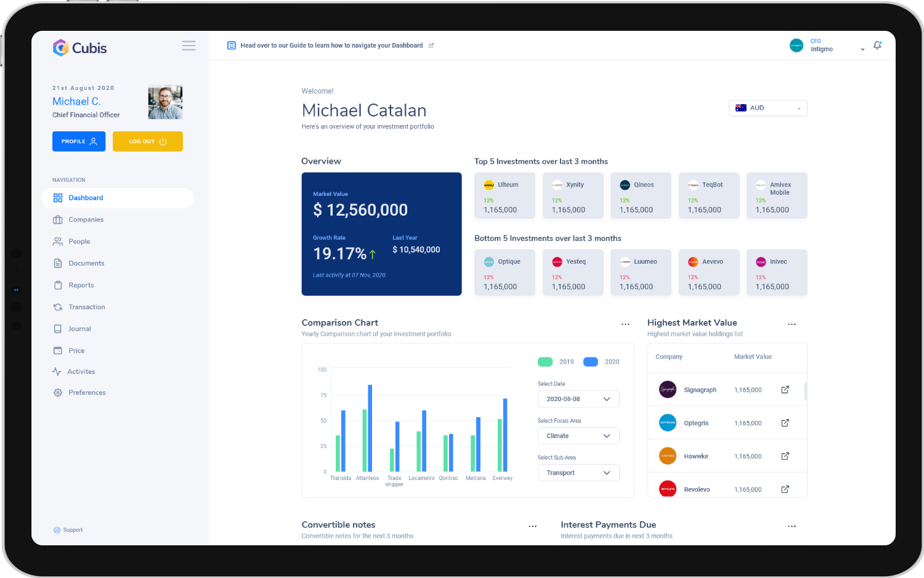Open Signagraph via its external link icon
Screen dimensions: 924x578
pyautogui.click(x=785, y=388)
